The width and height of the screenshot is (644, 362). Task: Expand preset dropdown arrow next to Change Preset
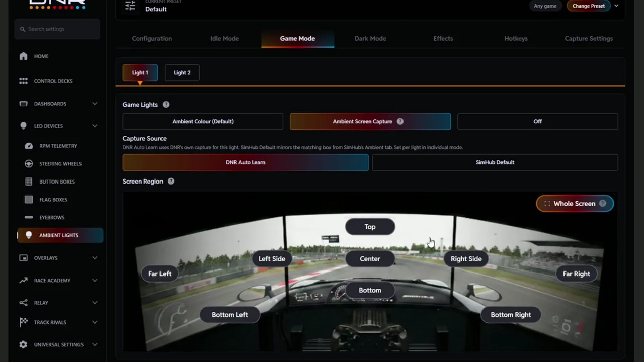[x=616, y=6]
